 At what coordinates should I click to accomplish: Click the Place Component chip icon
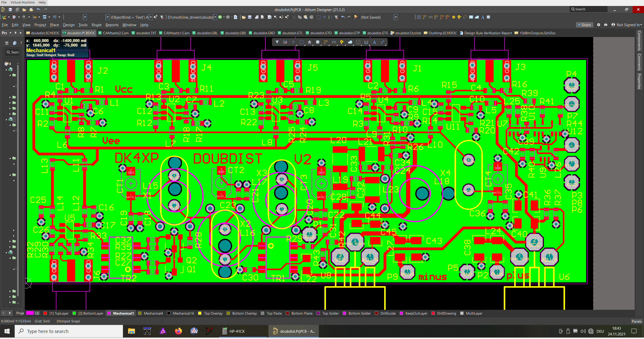318,42
